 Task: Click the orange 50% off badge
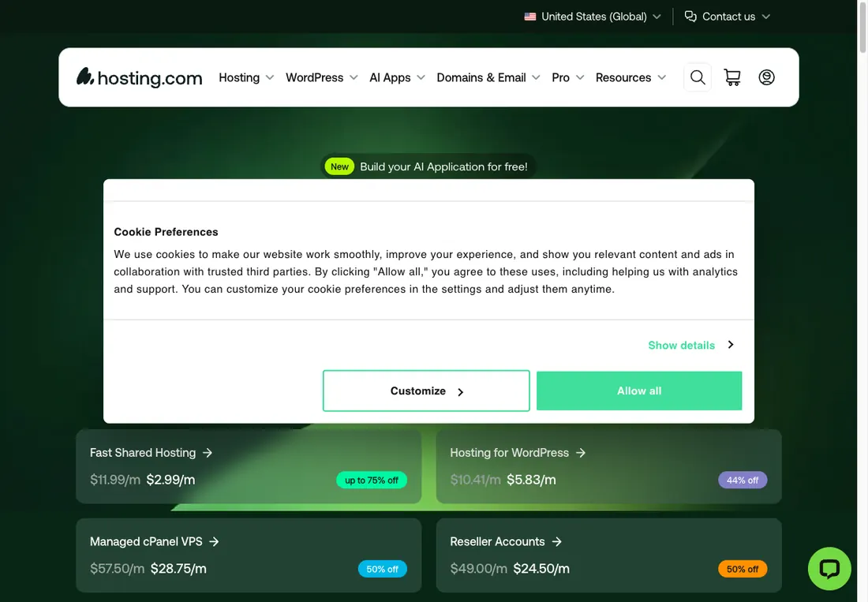(x=743, y=569)
